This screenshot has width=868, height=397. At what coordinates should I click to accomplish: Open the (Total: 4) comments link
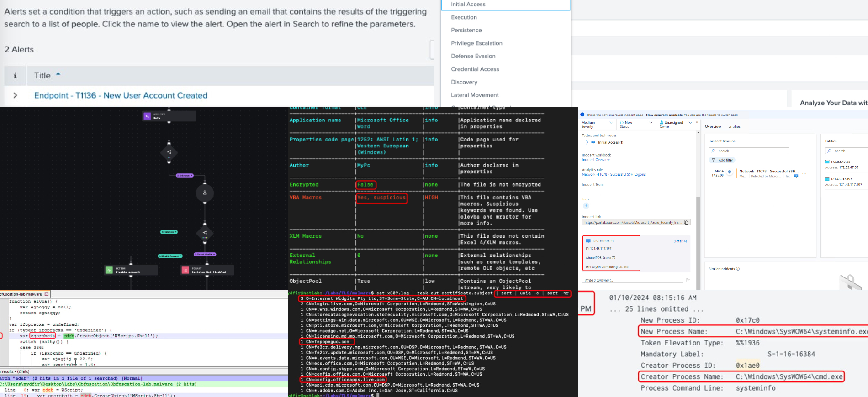[680, 241]
